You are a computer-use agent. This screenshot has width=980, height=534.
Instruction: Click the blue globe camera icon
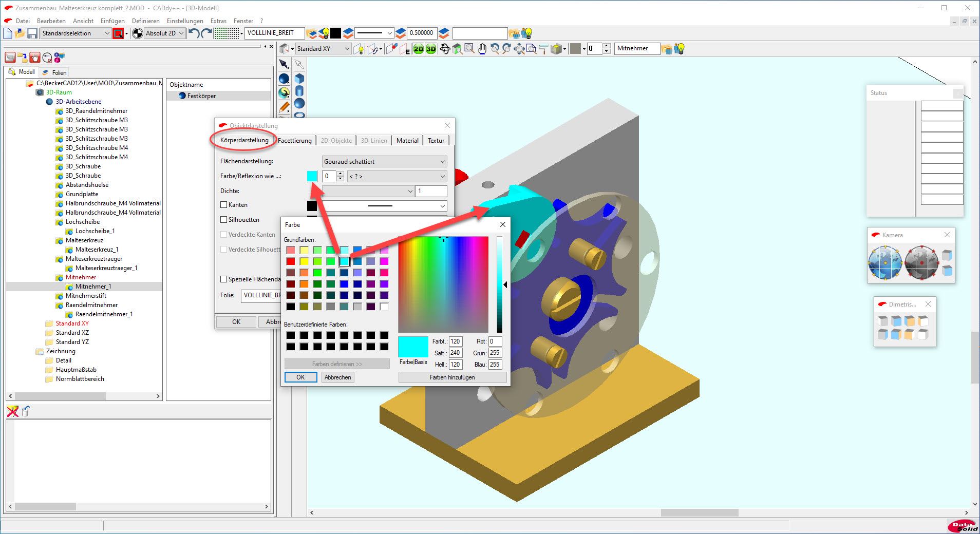(885, 262)
